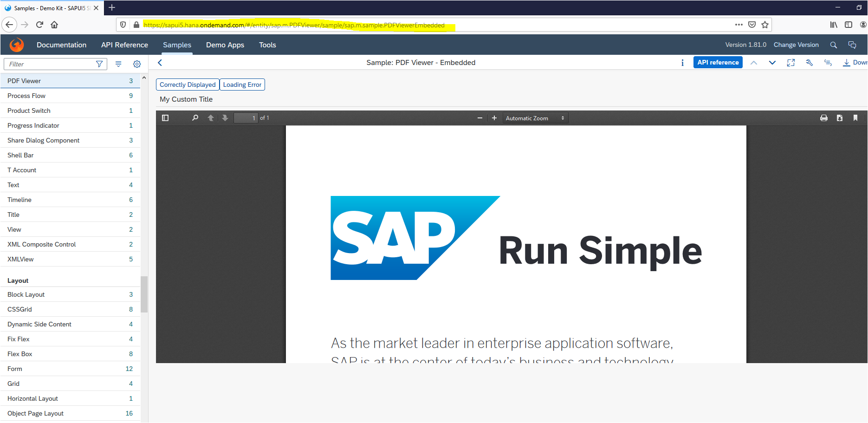This screenshot has height=423, width=868.
Task: Click the PDF current view bookmark icon
Action: pos(855,118)
